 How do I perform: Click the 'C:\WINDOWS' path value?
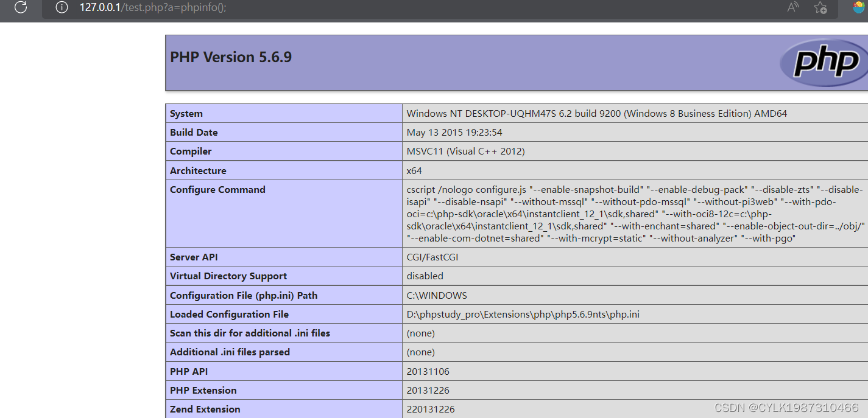pyautogui.click(x=437, y=296)
